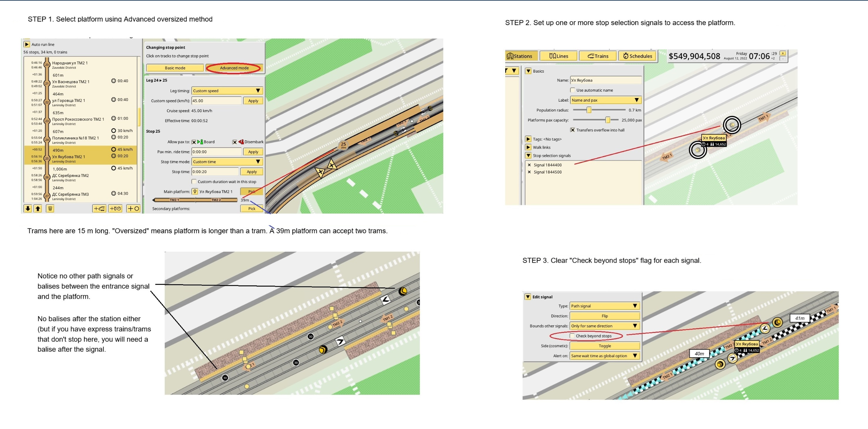Toggle the Board passengers checkbox

[194, 142]
